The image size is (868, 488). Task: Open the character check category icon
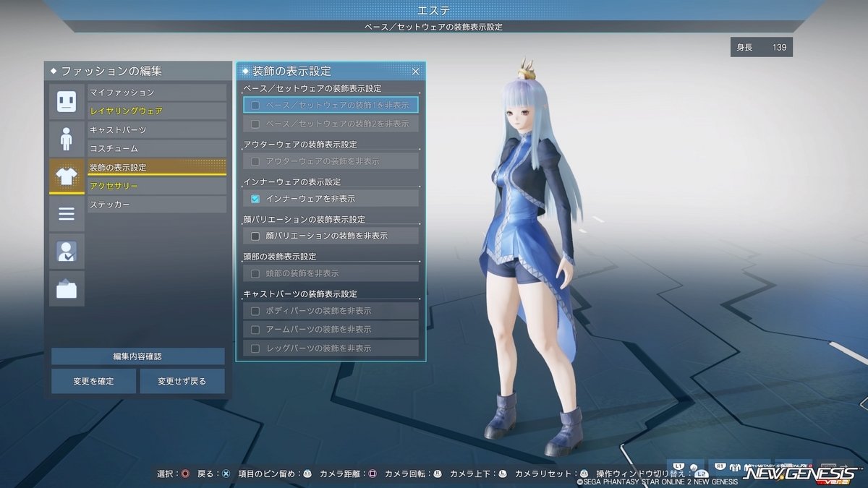click(x=67, y=252)
